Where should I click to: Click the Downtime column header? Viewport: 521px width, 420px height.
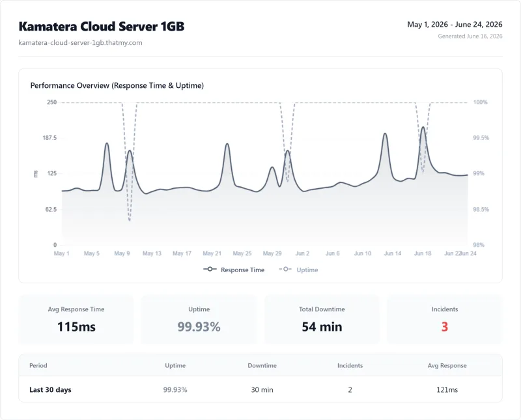[x=262, y=365]
